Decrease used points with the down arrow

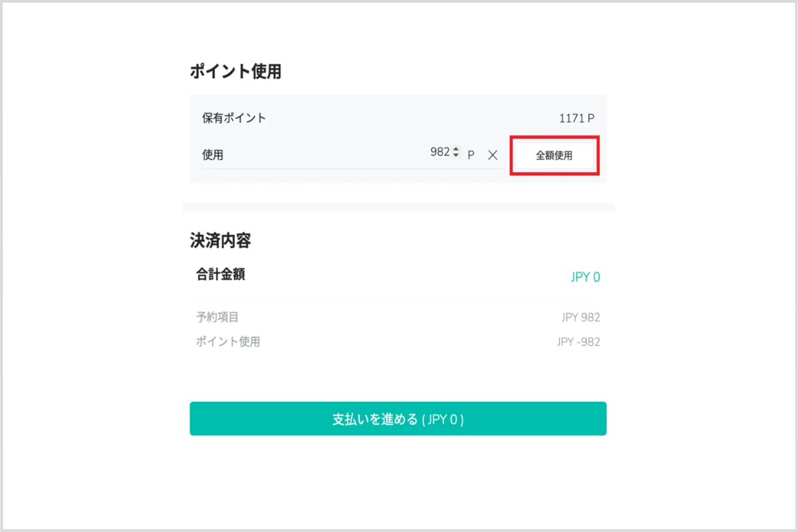[x=456, y=155]
